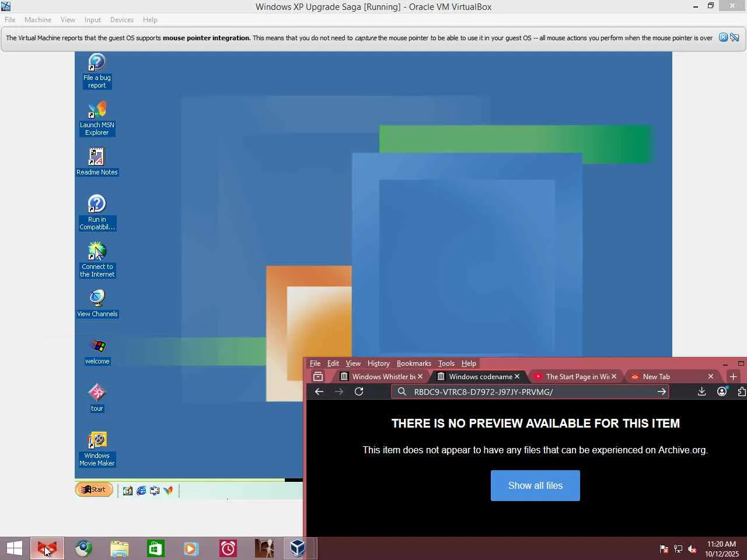
Task: Dismiss the mouse pointer integration notification
Action: [x=723, y=37]
